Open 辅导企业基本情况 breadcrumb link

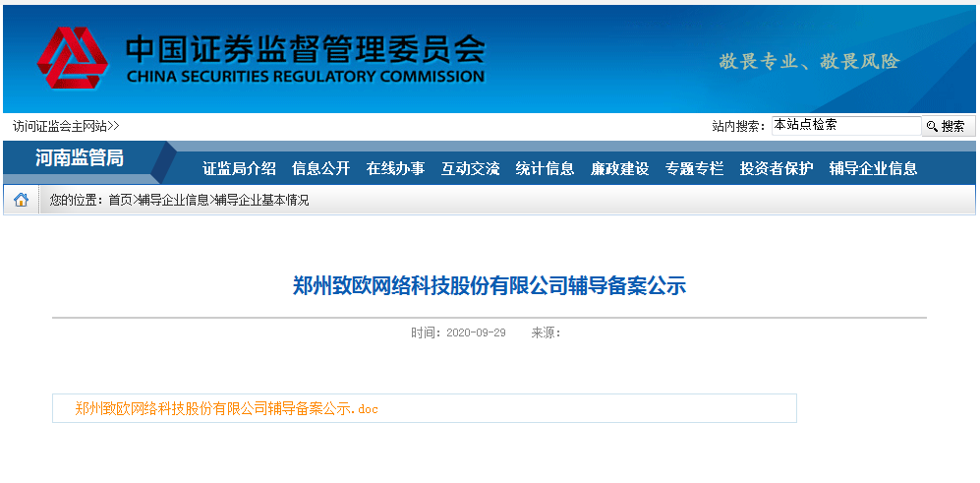[261, 201]
